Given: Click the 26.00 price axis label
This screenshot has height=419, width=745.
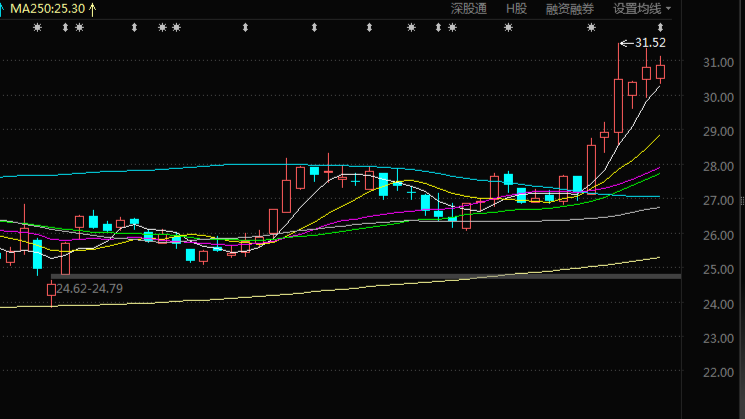Looking at the screenshot, I should [x=718, y=235].
